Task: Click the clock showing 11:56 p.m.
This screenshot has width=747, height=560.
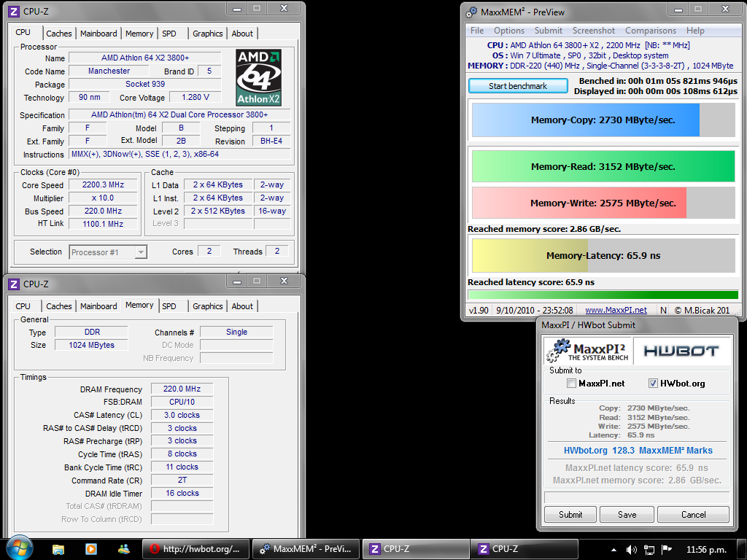Action: point(706,550)
